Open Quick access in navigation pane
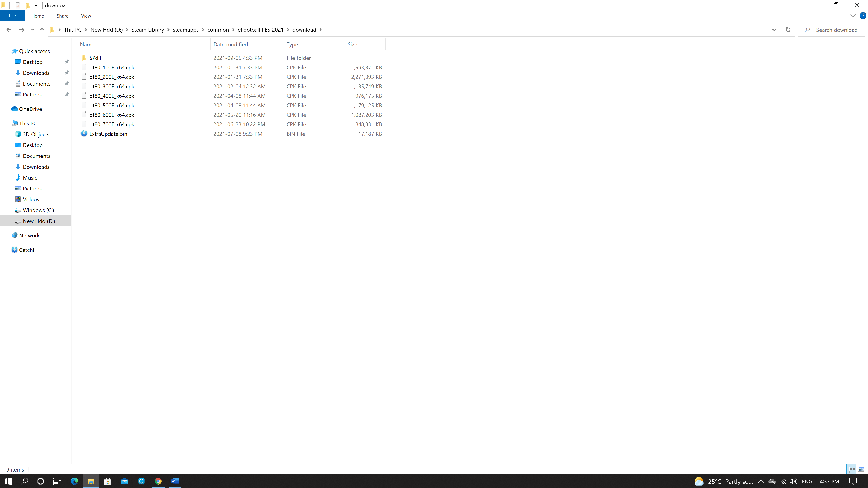Screen dimensions: 868x488 point(34,51)
